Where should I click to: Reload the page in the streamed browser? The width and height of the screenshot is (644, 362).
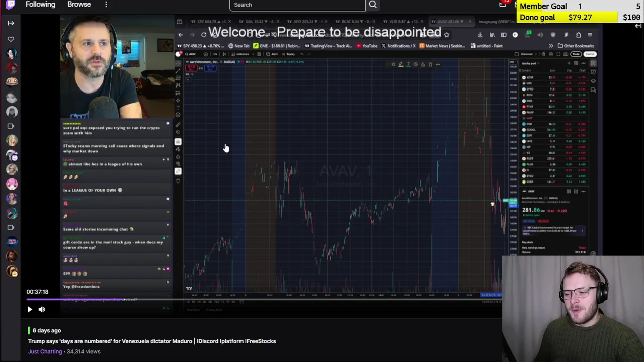[x=203, y=35]
